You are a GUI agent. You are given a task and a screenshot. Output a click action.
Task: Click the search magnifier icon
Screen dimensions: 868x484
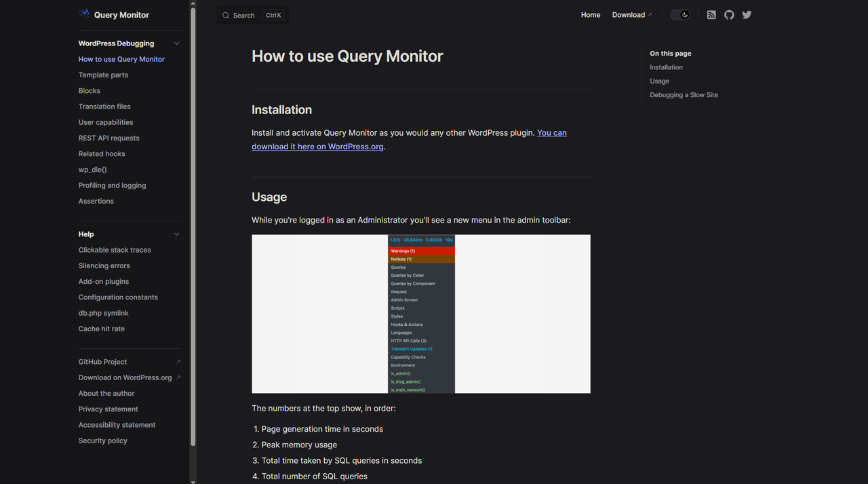226,15
